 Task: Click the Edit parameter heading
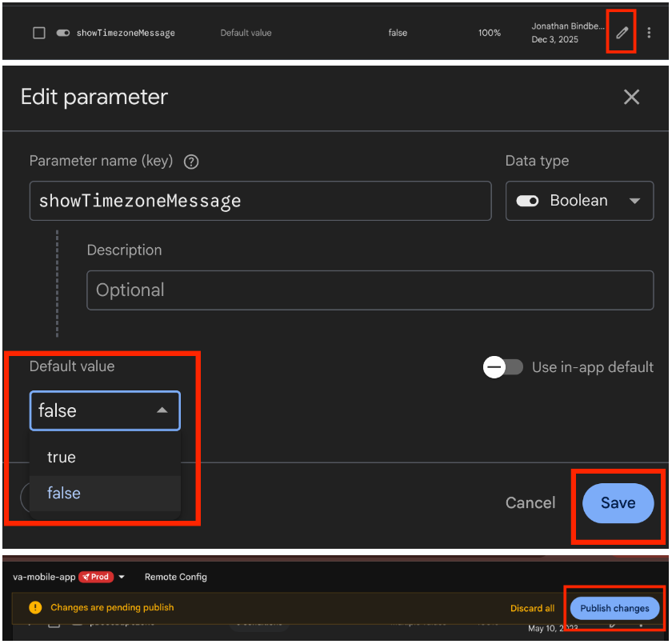click(94, 98)
